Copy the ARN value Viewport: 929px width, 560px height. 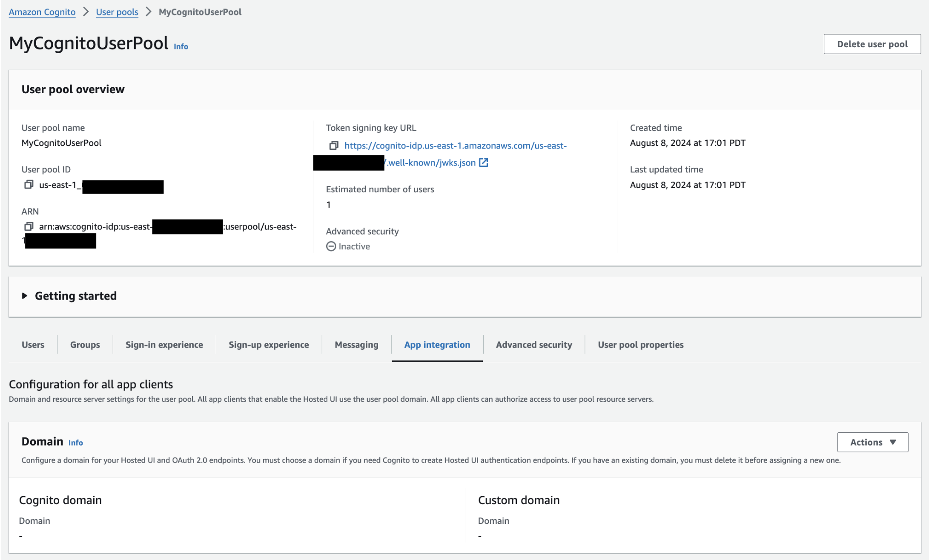click(29, 226)
